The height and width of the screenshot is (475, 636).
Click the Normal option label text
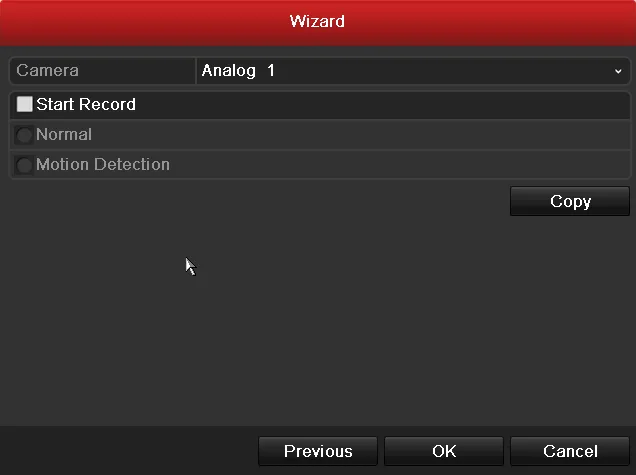coord(64,134)
